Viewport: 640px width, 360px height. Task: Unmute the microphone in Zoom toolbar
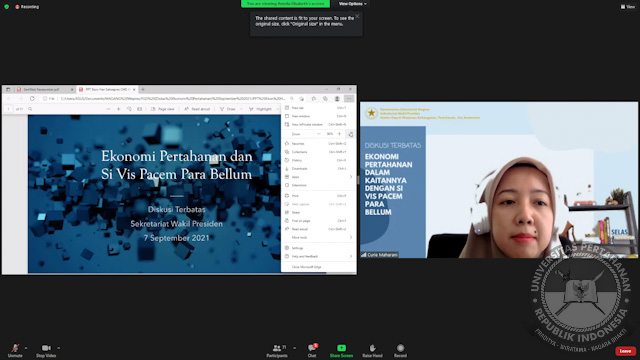(15, 350)
